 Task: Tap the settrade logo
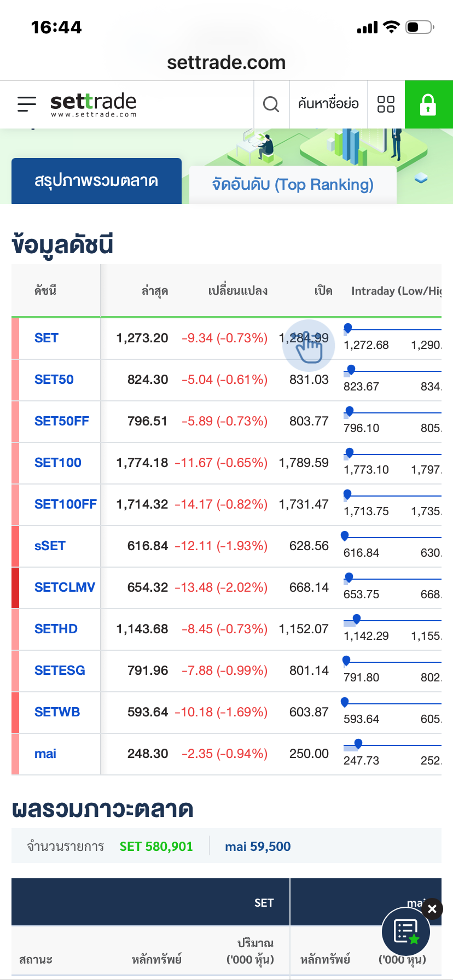pyautogui.click(x=93, y=104)
